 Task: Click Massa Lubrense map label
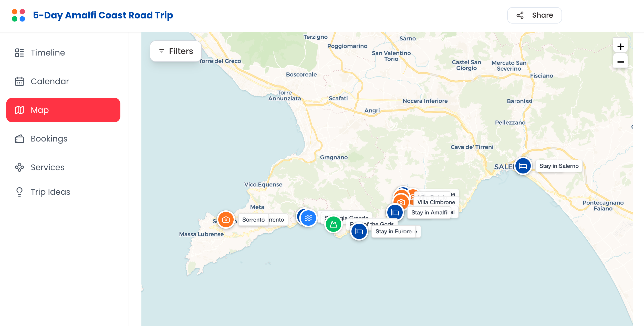pyautogui.click(x=201, y=234)
